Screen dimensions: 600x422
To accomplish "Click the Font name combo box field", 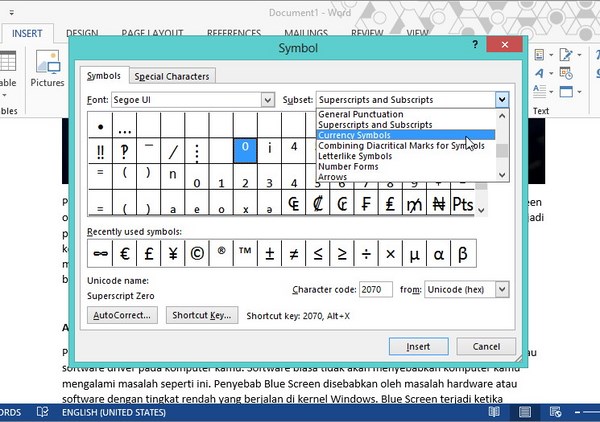I will (187, 100).
